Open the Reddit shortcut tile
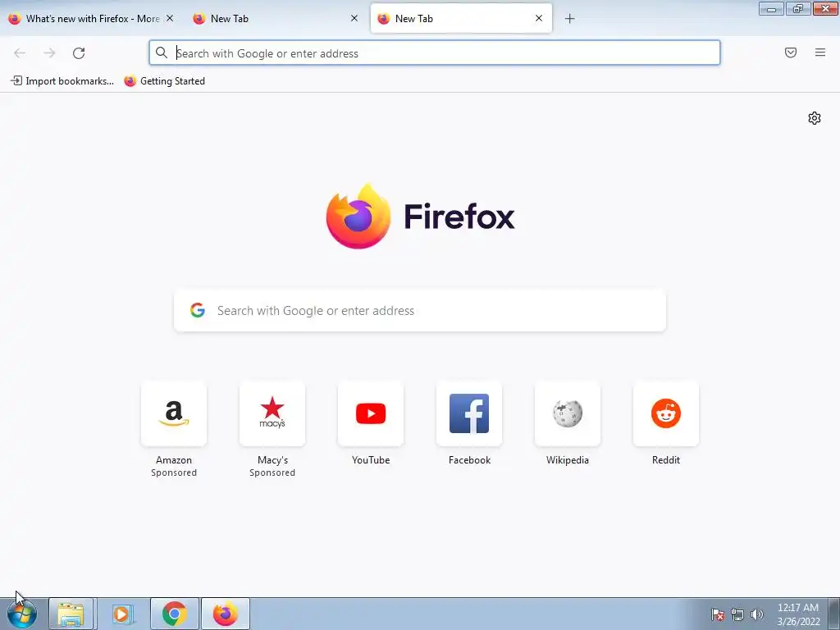The height and width of the screenshot is (630, 840). coord(666,413)
